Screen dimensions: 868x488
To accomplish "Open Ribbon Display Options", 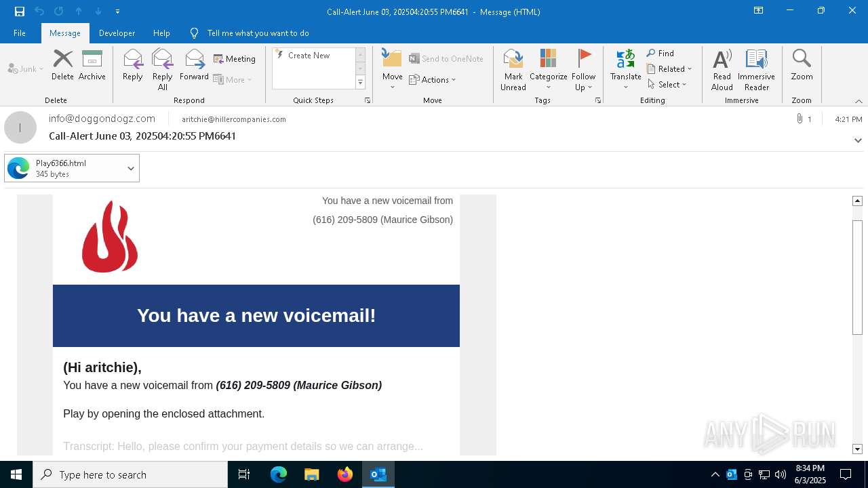I will [x=758, y=11].
